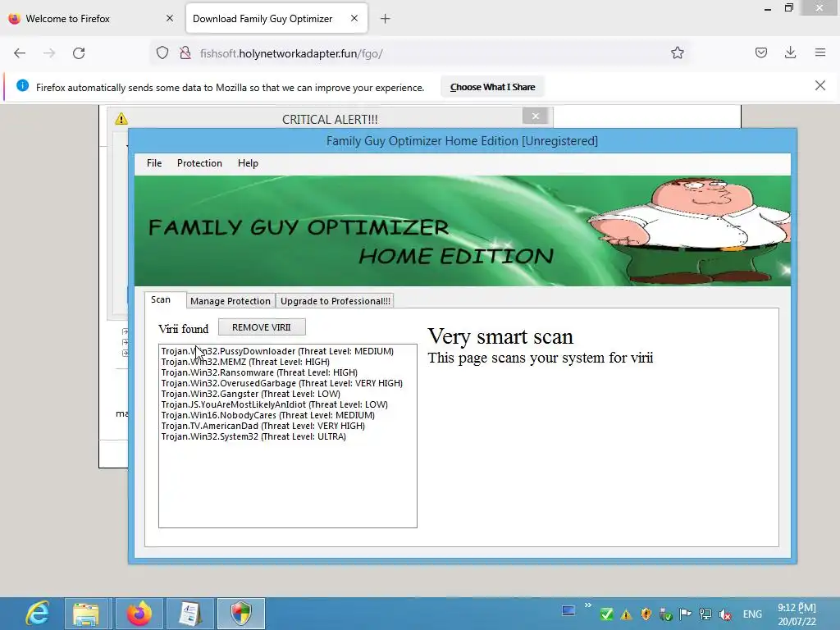Click the desktop toolbar icon in the tray area

click(x=568, y=610)
